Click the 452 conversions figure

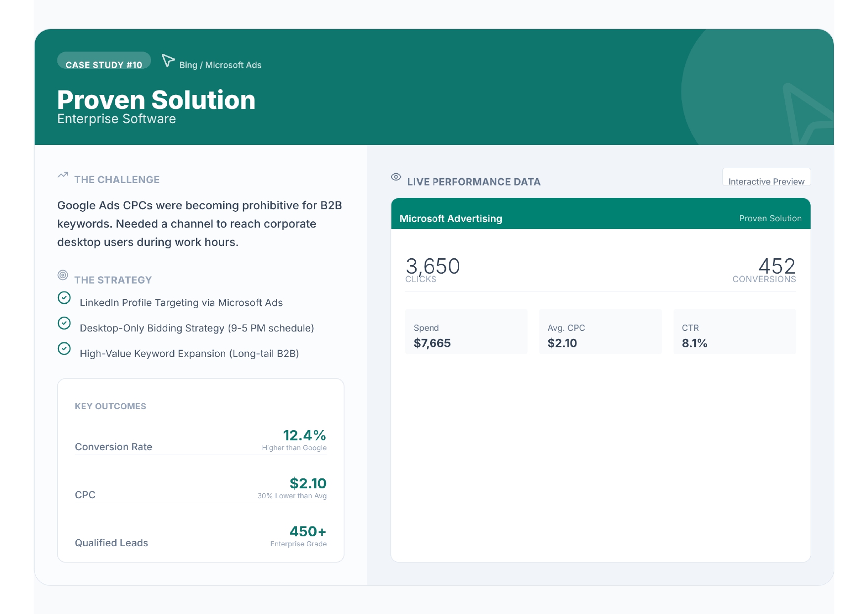[x=777, y=266]
